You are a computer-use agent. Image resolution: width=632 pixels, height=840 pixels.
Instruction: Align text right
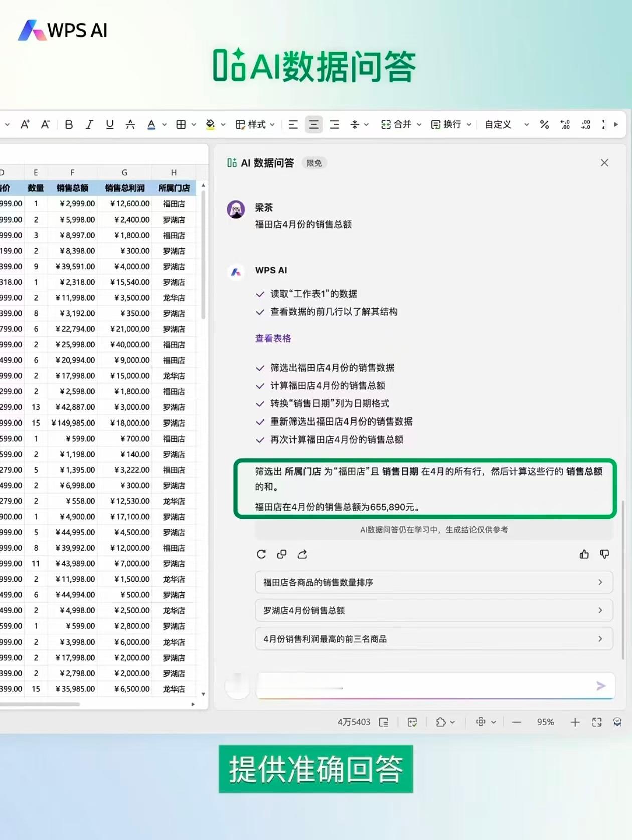tap(335, 124)
